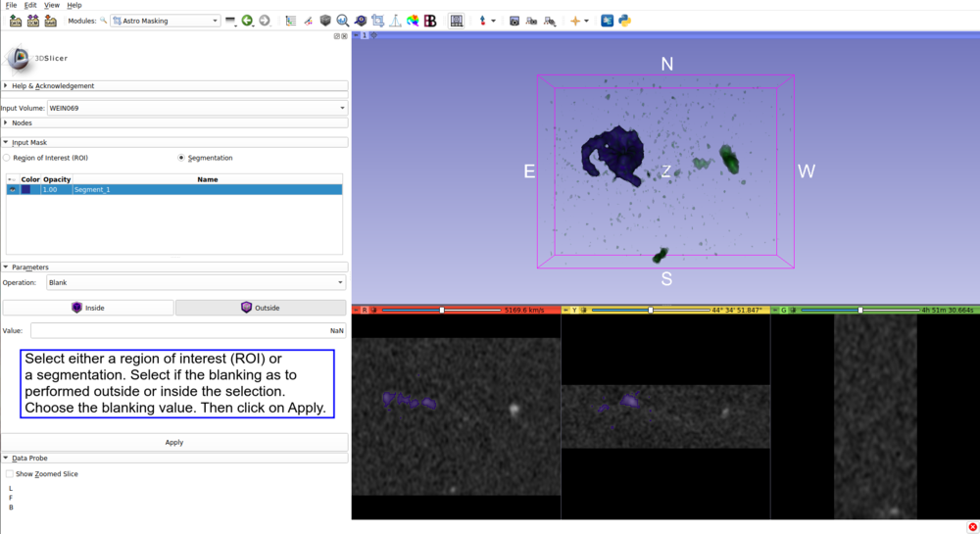Toggle the red slice view link icon
This screenshot has width=980, height=534.
tap(373, 310)
